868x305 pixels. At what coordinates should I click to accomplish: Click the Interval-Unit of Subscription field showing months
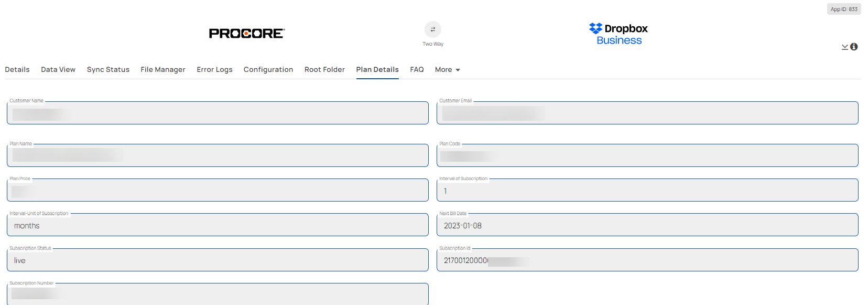[x=218, y=225]
